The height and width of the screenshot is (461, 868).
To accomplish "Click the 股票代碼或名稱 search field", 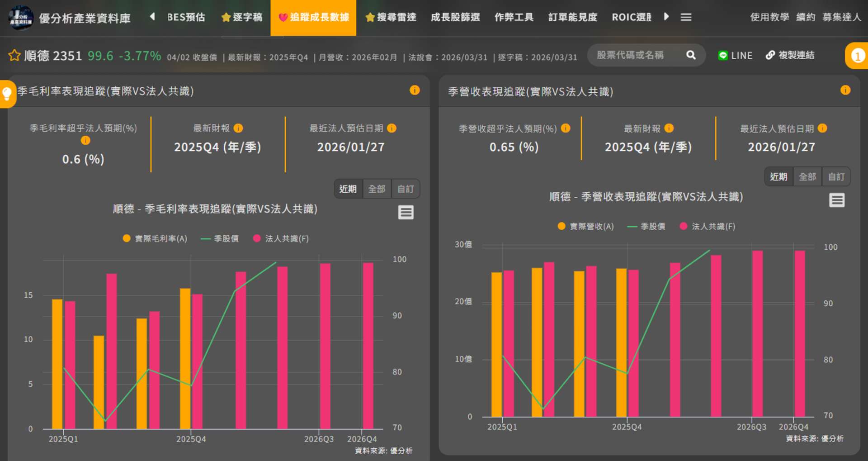I will [x=637, y=55].
